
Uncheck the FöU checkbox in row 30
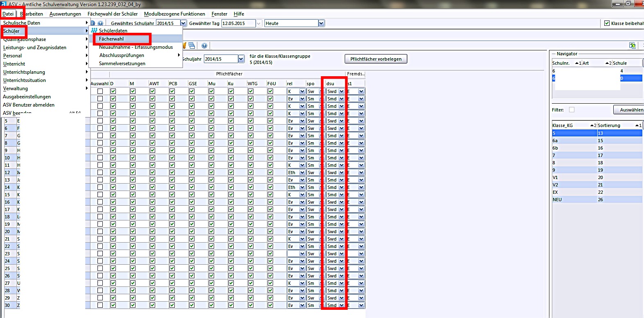(270, 305)
